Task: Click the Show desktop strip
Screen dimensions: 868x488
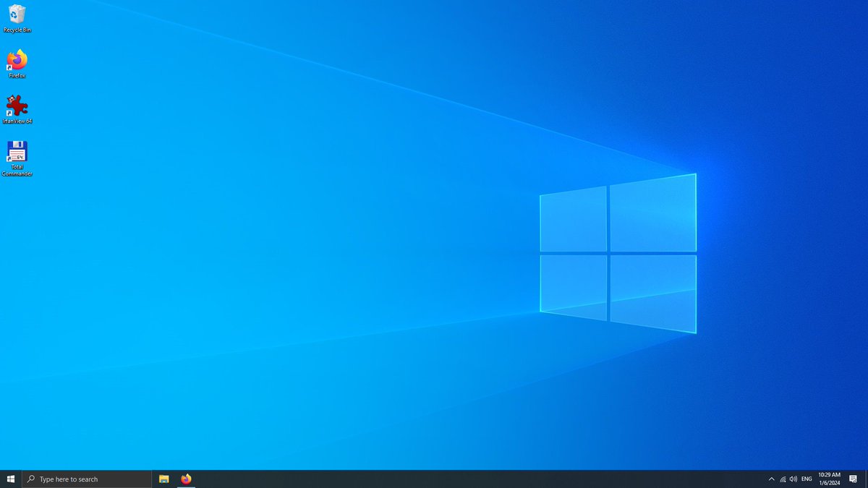Action: 866,479
